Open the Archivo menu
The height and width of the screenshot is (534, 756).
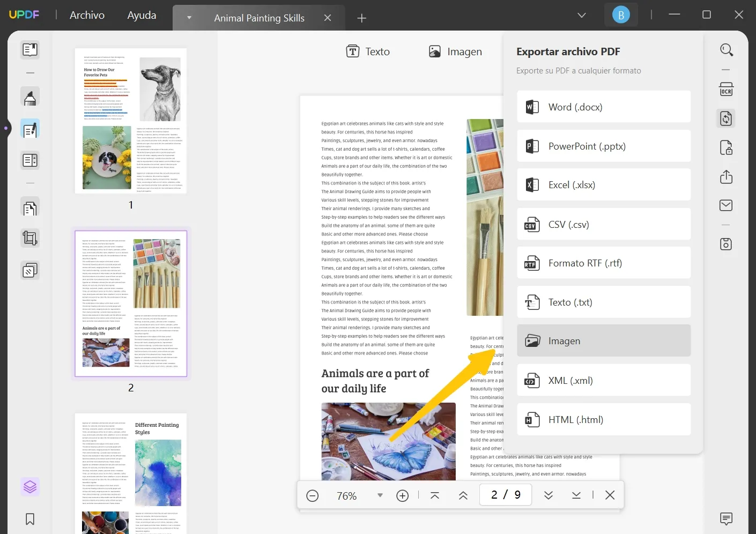87,15
